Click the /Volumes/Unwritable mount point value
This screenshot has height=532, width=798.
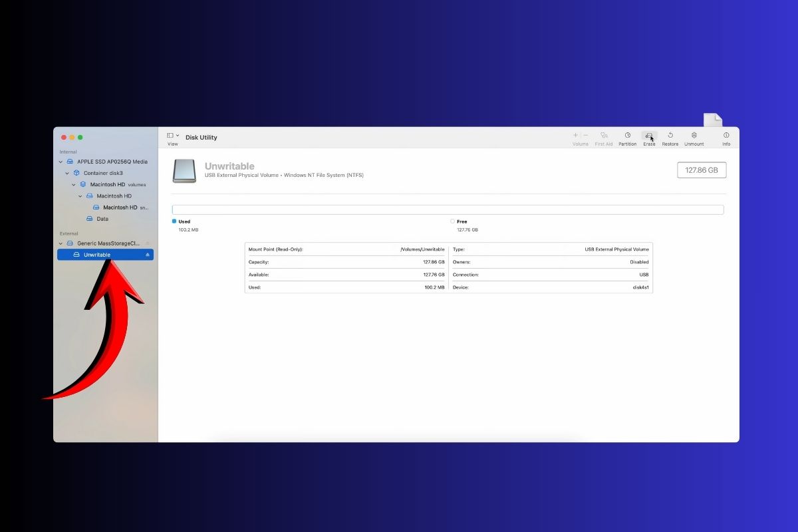pos(422,249)
